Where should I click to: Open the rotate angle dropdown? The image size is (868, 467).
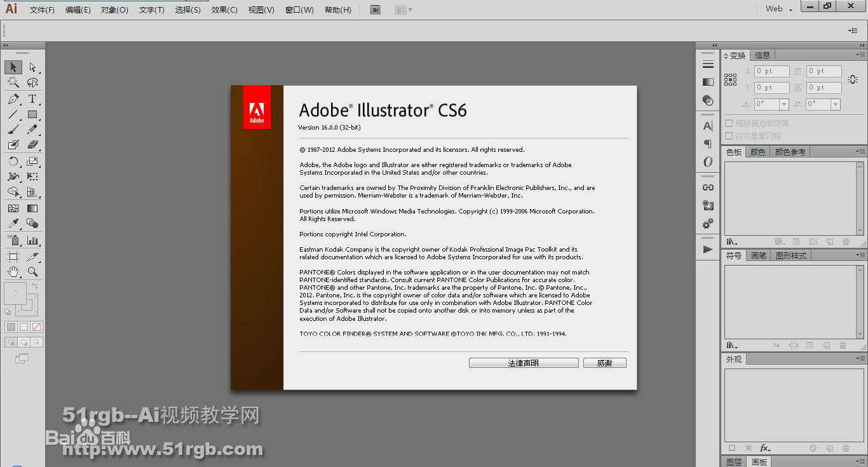[783, 104]
